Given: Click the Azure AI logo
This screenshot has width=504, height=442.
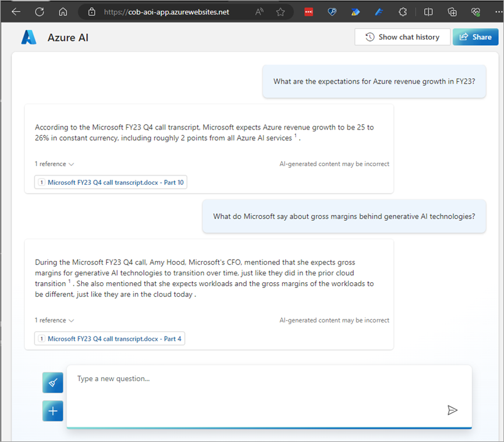Looking at the screenshot, I should point(29,37).
